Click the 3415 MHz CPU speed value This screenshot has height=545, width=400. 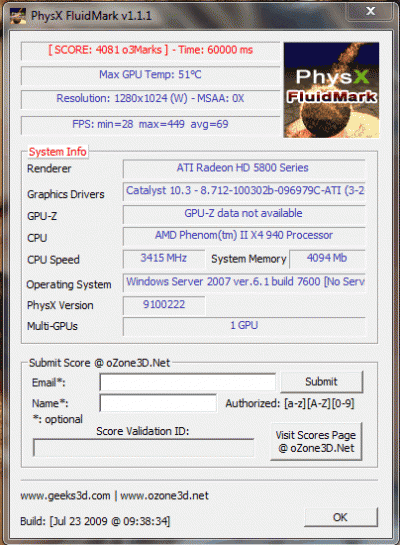[x=164, y=258]
